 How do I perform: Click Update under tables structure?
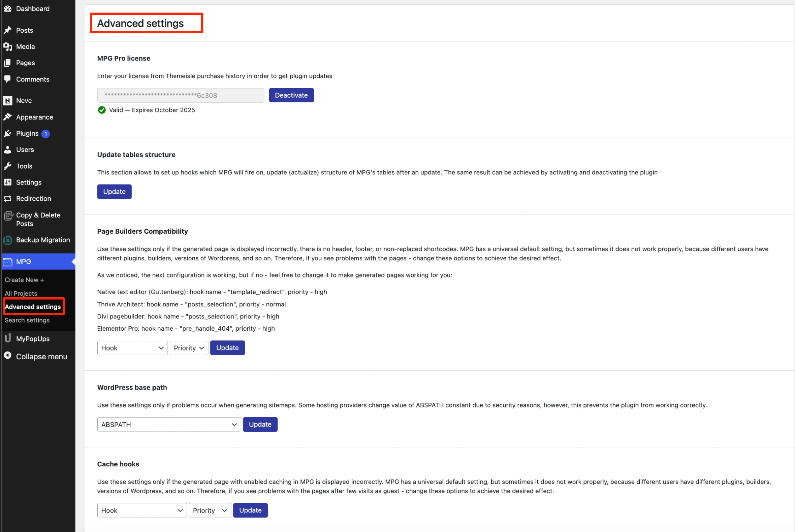click(x=115, y=192)
